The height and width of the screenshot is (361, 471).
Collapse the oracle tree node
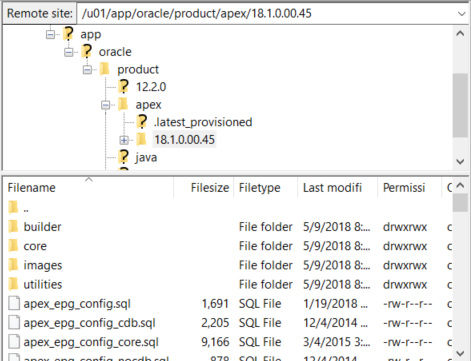[69, 52]
